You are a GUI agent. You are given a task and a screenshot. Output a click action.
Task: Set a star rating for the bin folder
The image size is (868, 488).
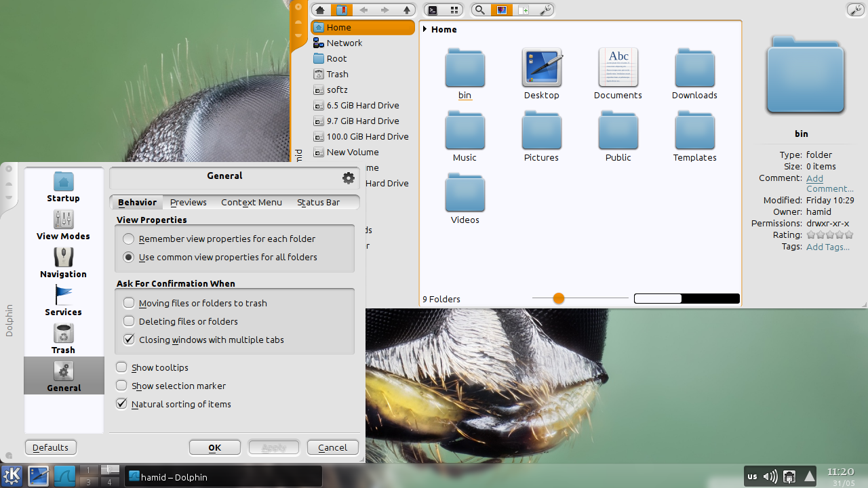coord(830,235)
